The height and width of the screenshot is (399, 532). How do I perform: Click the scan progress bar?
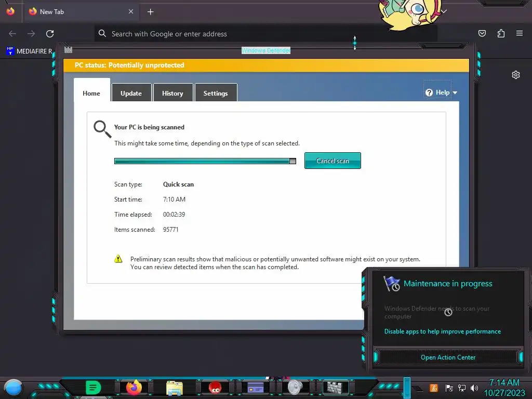(x=205, y=161)
